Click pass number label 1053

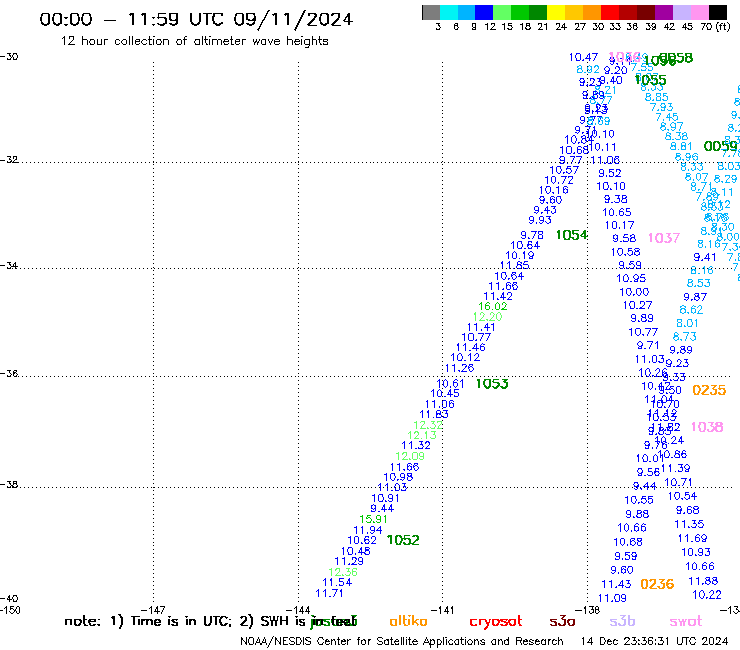(492, 384)
